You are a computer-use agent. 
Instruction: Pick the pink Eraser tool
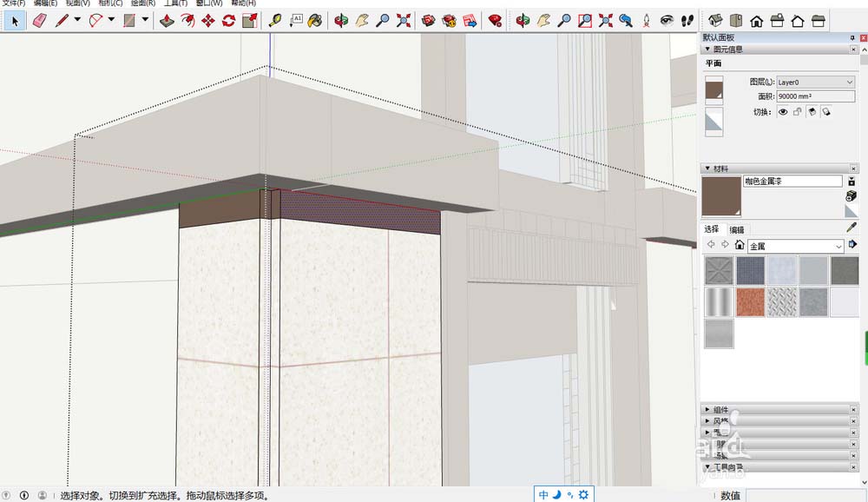point(39,21)
